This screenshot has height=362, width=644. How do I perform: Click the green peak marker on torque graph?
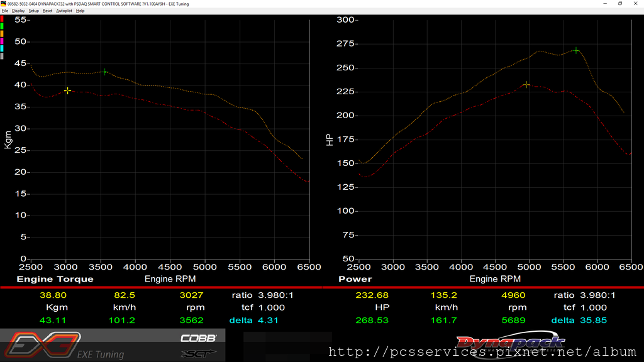pyautogui.click(x=105, y=72)
